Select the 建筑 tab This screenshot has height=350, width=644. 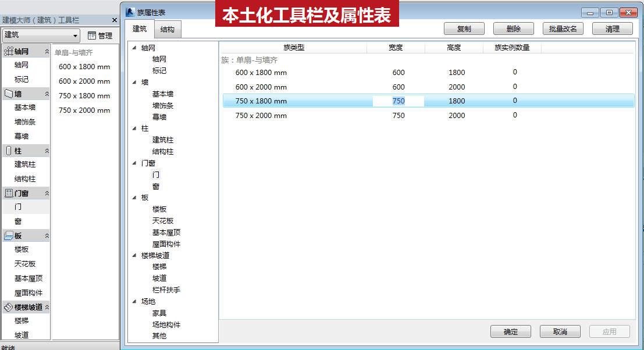[x=139, y=28]
